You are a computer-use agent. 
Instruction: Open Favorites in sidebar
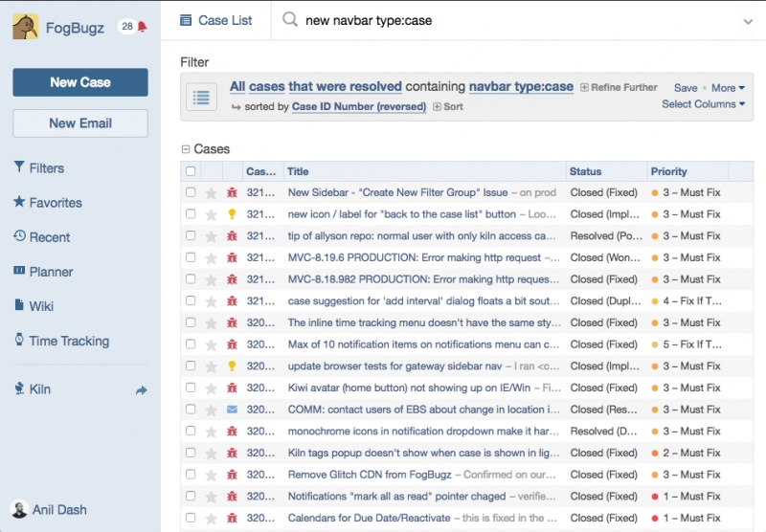[x=48, y=203]
